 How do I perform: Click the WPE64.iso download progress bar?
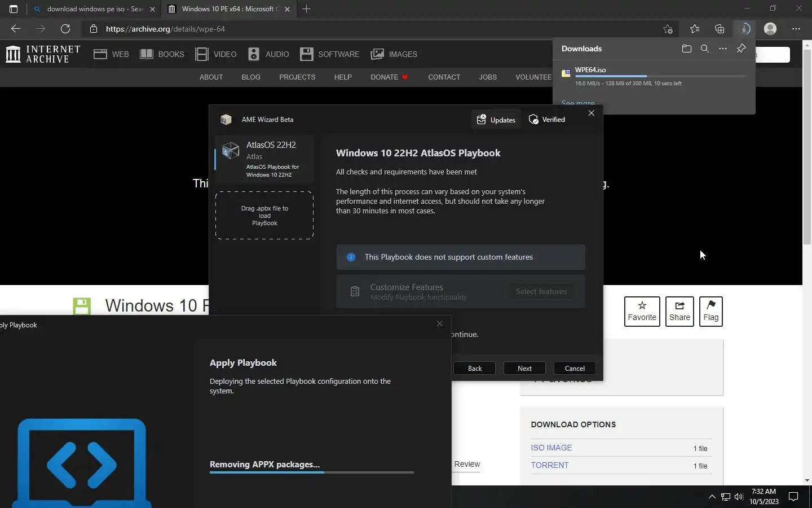click(x=660, y=76)
